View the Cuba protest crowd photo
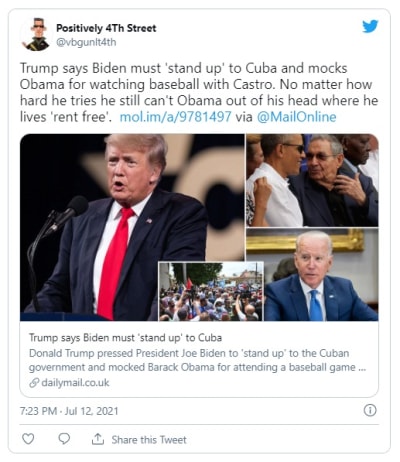Screen dimensions: 400x462 pos(211,292)
